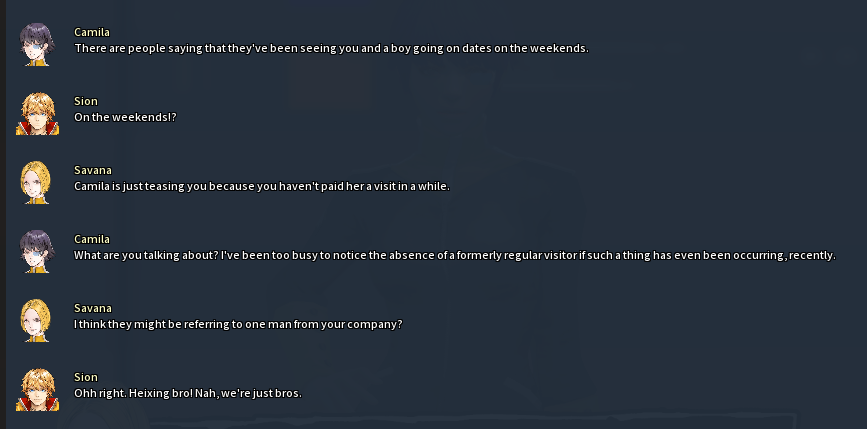Click 'one man from your company' dialogue line
This screenshot has width=867, height=429.
pyautogui.click(x=238, y=324)
